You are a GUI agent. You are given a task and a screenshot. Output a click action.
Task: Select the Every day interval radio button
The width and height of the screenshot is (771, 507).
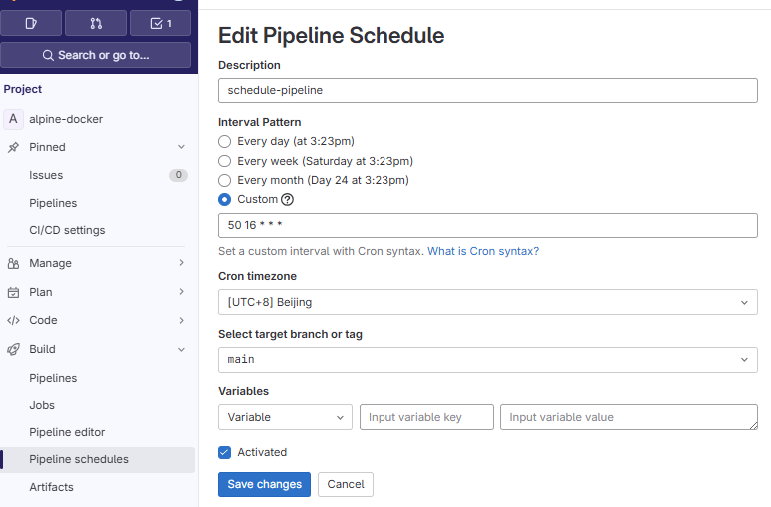224,142
